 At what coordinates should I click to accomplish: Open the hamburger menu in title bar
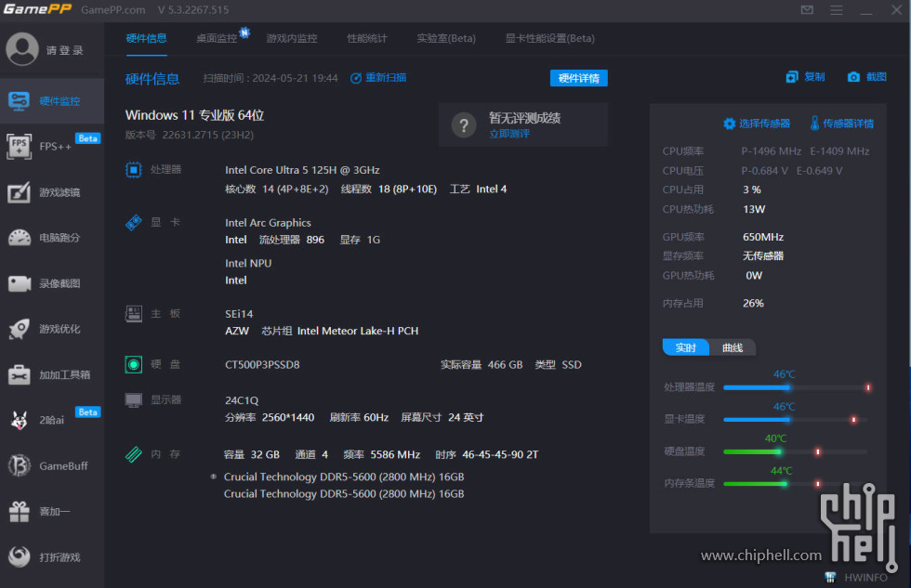click(x=836, y=10)
